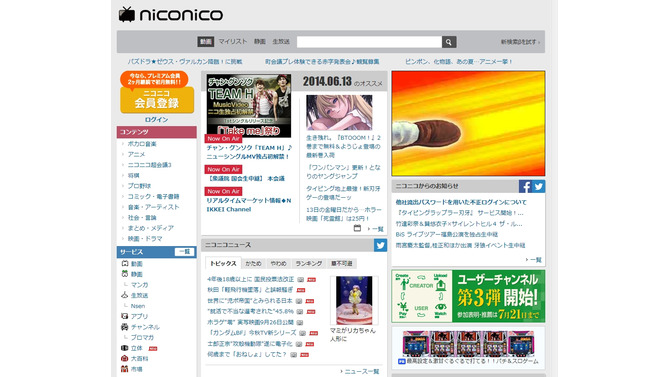This screenshot has height=377, width=670.
Task: Open マンガ sub-item under 静画
Action: [139, 285]
